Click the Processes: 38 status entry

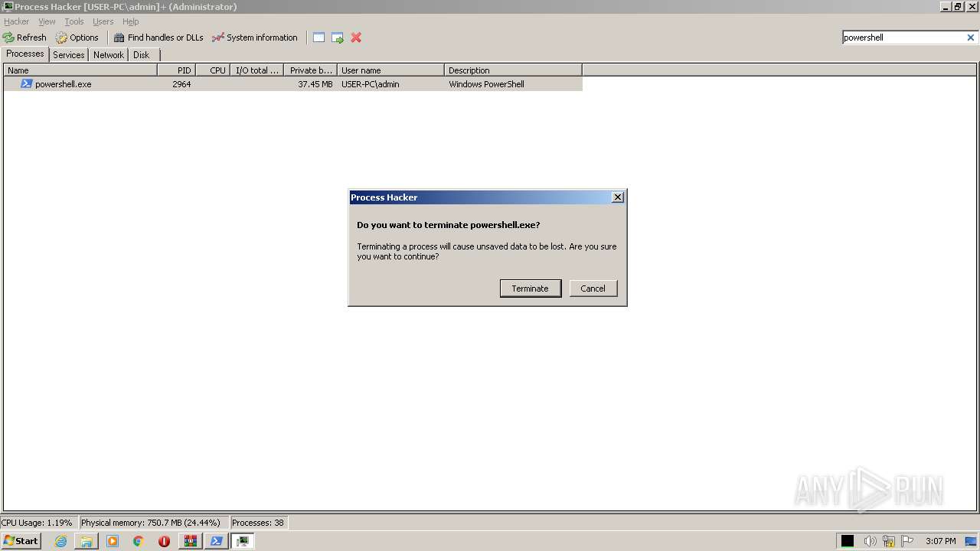pos(258,523)
